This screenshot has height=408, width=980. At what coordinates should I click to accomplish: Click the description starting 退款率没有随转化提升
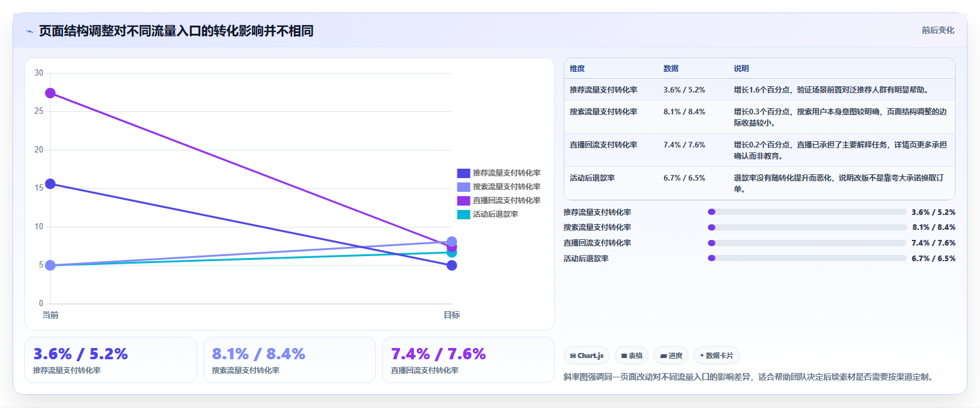839,184
